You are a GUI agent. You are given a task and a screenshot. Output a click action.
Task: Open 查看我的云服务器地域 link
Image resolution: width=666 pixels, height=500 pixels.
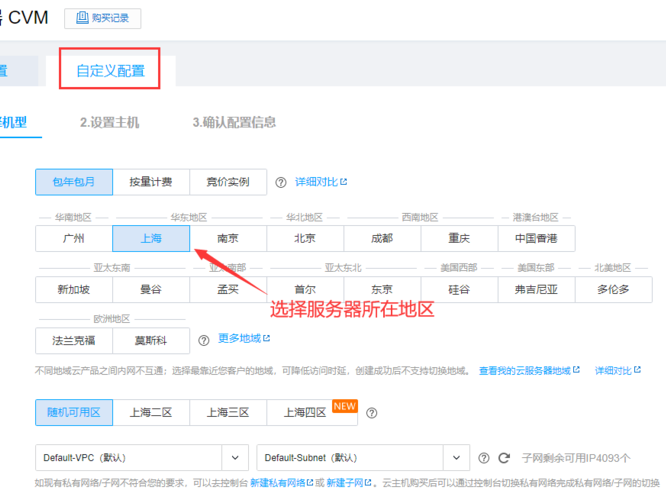pos(529,371)
